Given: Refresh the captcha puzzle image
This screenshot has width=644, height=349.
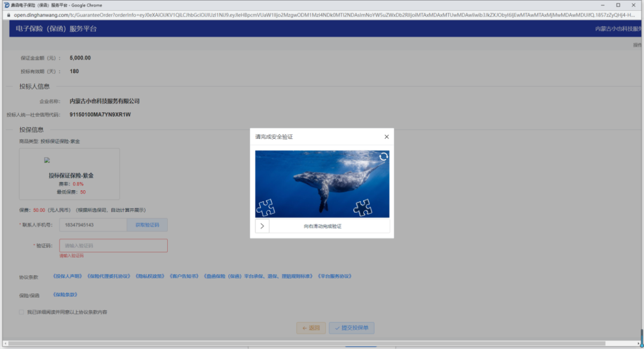Looking at the screenshot, I should coord(383,157).
